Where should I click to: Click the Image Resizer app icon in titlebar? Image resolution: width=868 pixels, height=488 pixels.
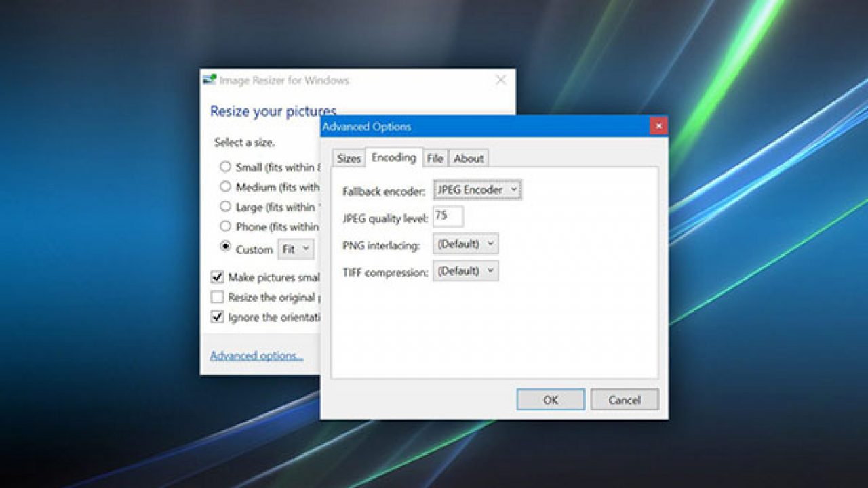207,79
